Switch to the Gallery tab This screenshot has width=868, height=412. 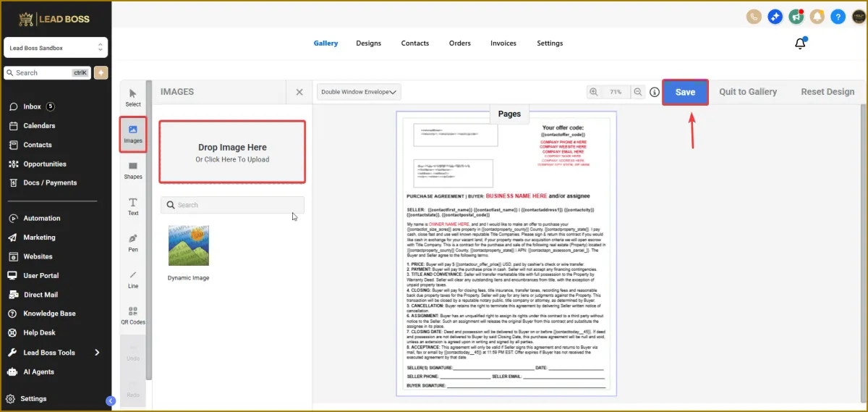tap(325, 43)
